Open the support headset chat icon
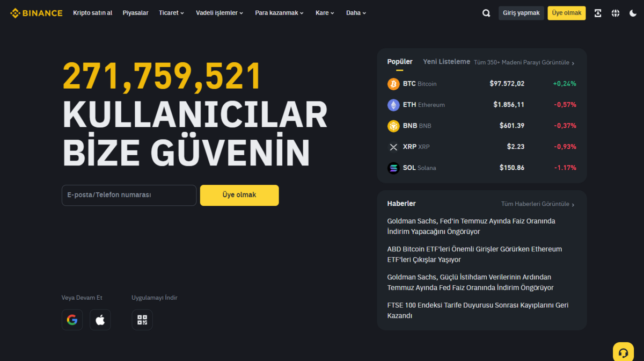 tap(623, 352)
